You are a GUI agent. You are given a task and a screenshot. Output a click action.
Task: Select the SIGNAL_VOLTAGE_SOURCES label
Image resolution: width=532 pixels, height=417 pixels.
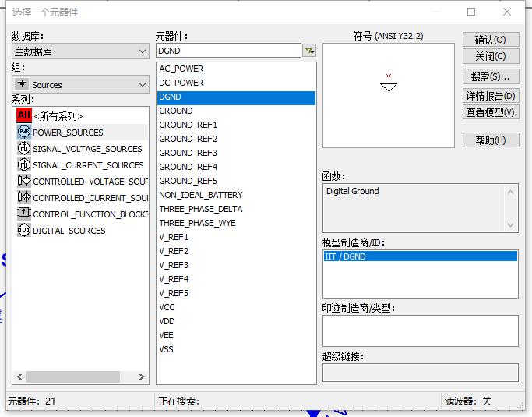point(87,149)
